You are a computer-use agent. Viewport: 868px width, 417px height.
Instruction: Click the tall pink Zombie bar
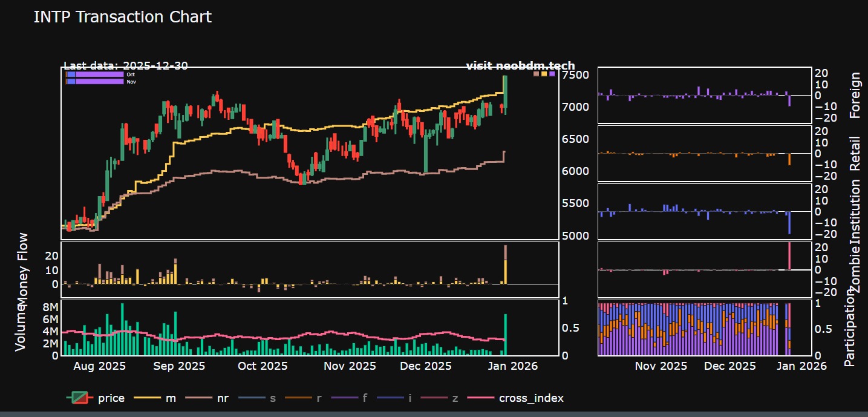789,256
